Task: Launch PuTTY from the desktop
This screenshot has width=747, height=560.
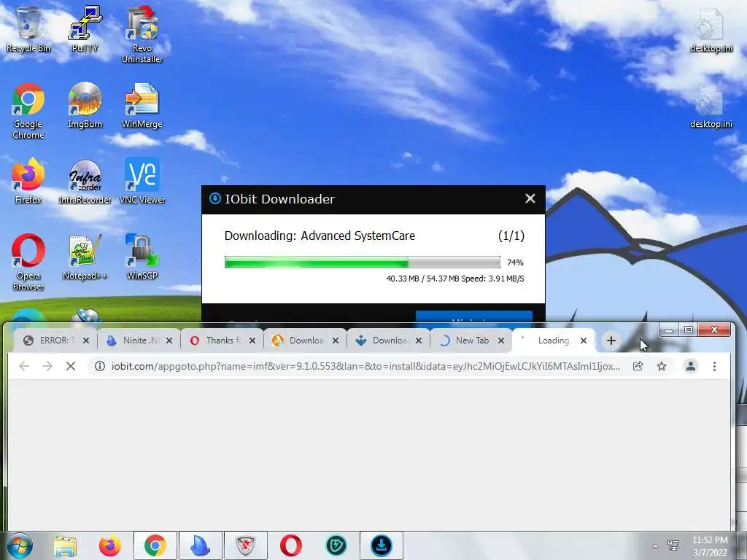Action: coord(85,29)
